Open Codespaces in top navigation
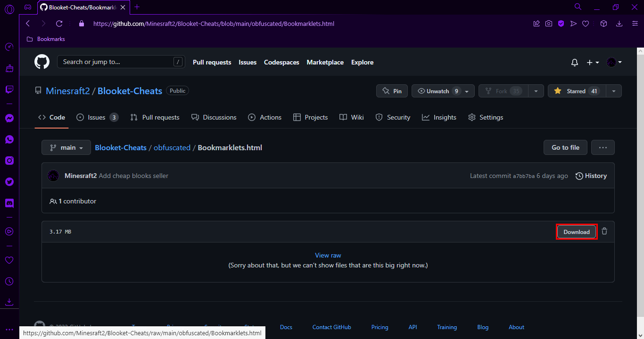The height and width of the screenshot is (339, 644). [281, 62]
